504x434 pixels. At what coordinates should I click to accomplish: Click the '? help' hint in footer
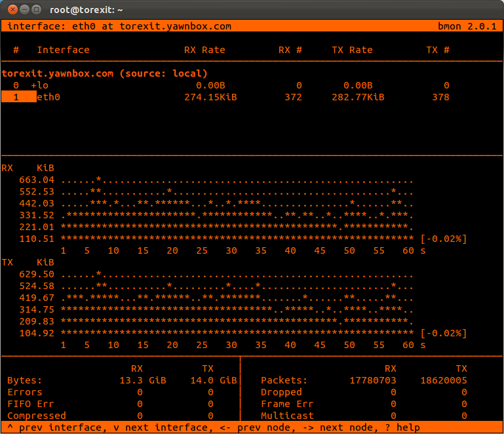click(x=402, y=427)
